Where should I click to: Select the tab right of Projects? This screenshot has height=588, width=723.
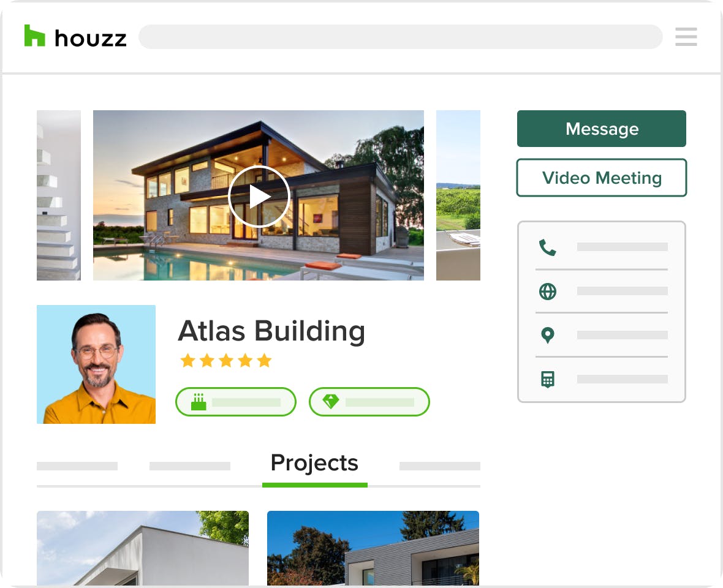(439, 466)
